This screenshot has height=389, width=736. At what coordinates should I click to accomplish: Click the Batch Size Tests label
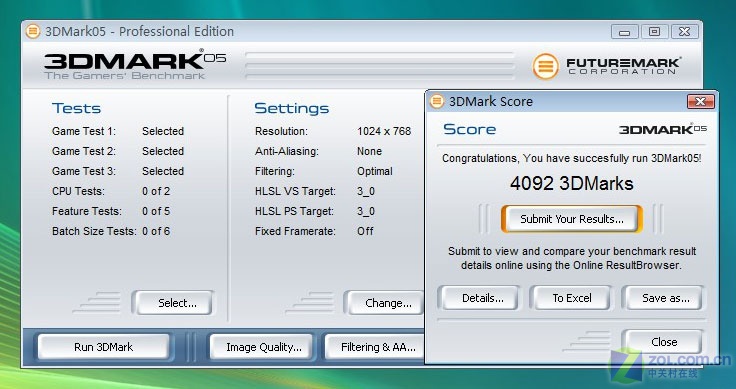click(x=94, y=231)
